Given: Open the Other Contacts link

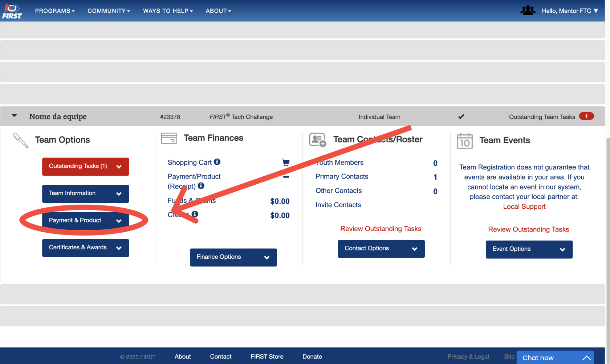Looking at the screenshot, I should pos(338,191).
